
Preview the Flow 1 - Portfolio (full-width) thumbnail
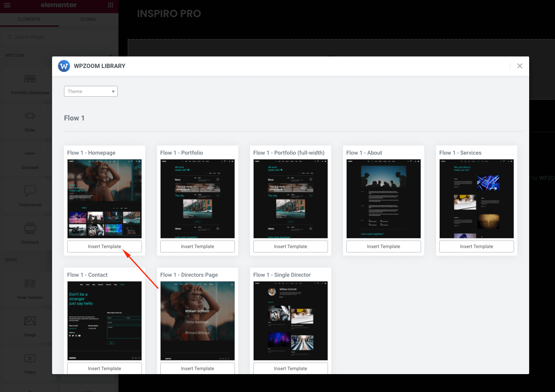point(291,199)
